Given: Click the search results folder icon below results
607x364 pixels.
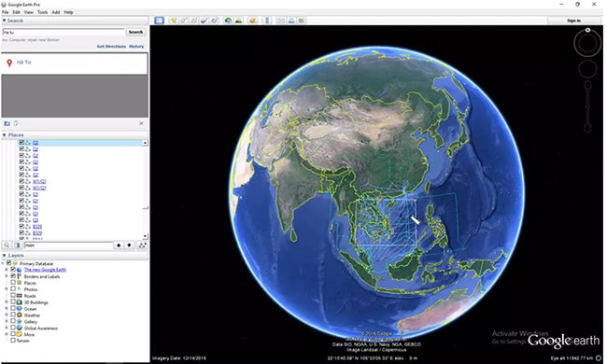Looking at the screenshot, I should 7,123.
